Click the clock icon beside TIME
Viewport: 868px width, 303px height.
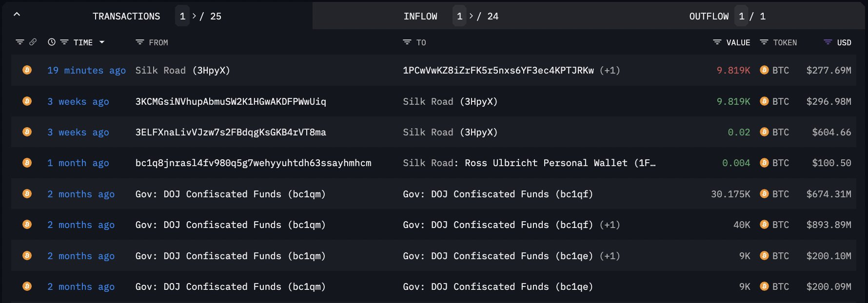[x=51, y=42]
